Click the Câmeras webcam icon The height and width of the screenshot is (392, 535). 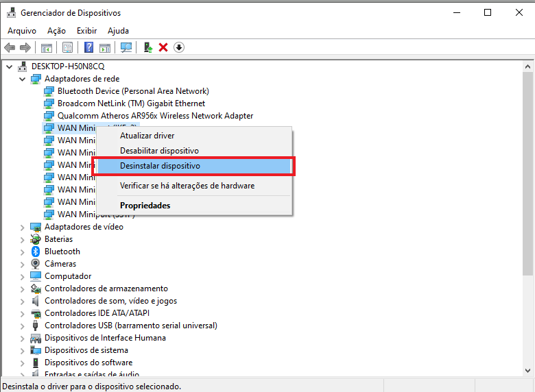tap(35, 263)
